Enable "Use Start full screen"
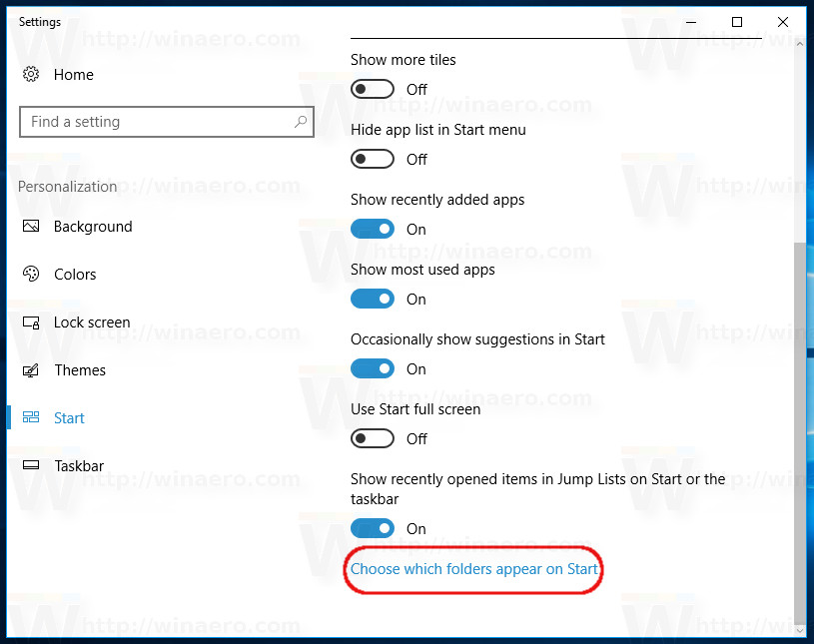Viewport: 814px width, 644px height. tap(373, 438)
